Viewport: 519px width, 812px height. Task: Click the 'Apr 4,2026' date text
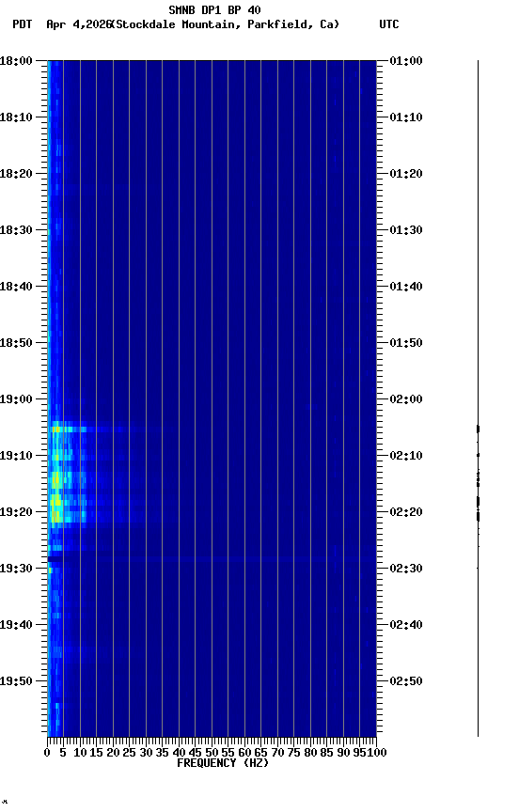[x=79, y=24]
